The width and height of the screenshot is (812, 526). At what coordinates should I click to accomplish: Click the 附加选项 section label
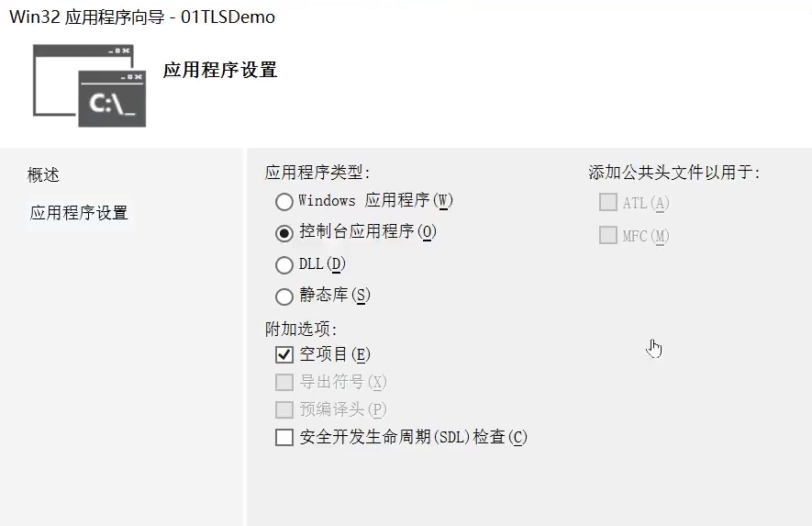(301, 329)
